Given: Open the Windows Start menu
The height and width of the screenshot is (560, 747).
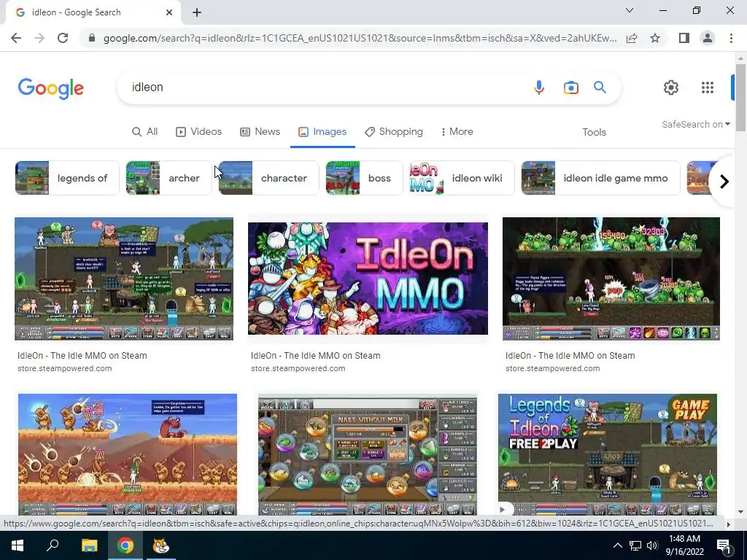Looking at the screenshot, I should point(18,545).
